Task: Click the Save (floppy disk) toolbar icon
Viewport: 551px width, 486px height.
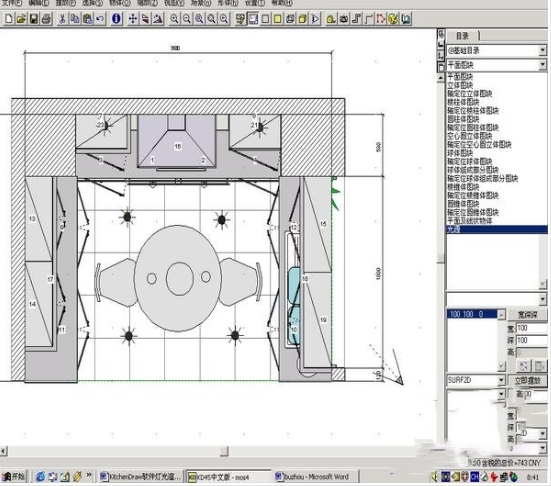Action: 34,19
